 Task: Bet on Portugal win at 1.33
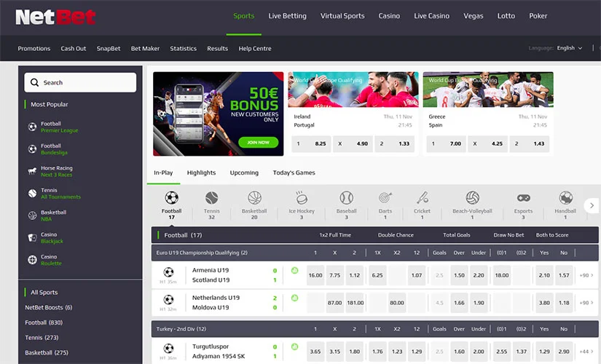point(394,143)
